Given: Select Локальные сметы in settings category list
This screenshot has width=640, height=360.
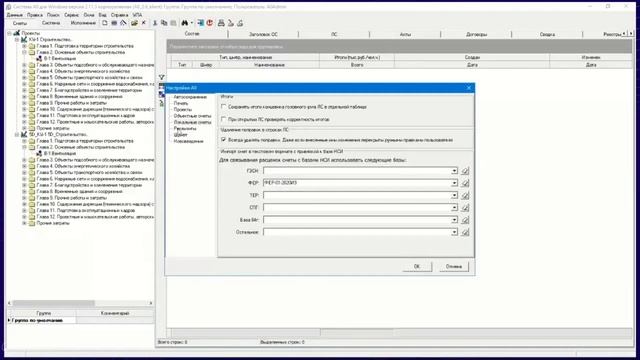Looking at the screenshot, I should [x=192, y=122].
